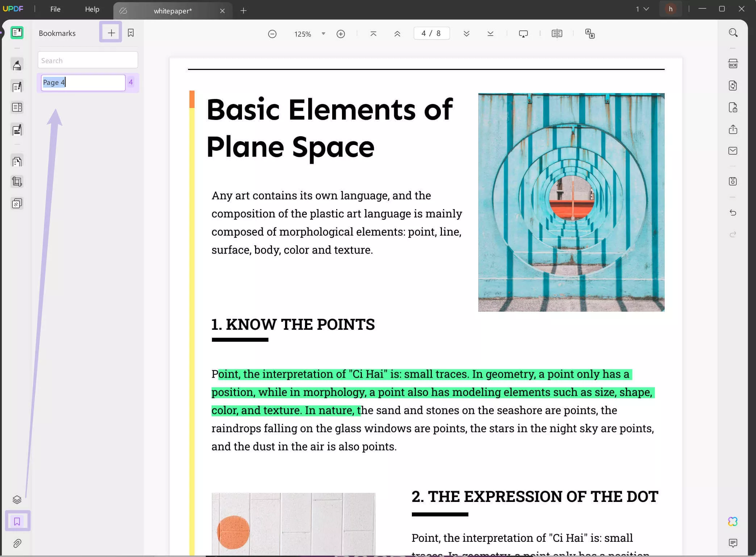The image size is (756, 557).
Task: Open the Watermark/Background tool
Action: click(x=17, y=203)
